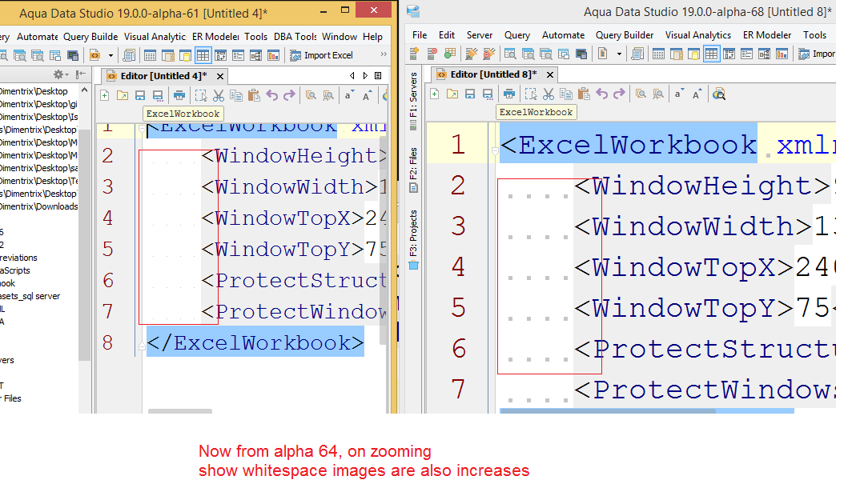Image resolution: width=852 pixels, height=504 pixels.
Task: Click chart icon in alpha-68 main toolbar
Action: (x=782, y=54)
